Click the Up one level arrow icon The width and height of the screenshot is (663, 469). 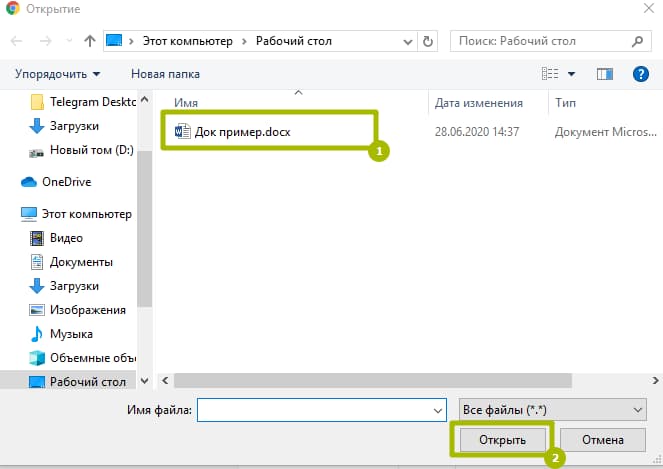pyautogui.click(x=90, y=42)
